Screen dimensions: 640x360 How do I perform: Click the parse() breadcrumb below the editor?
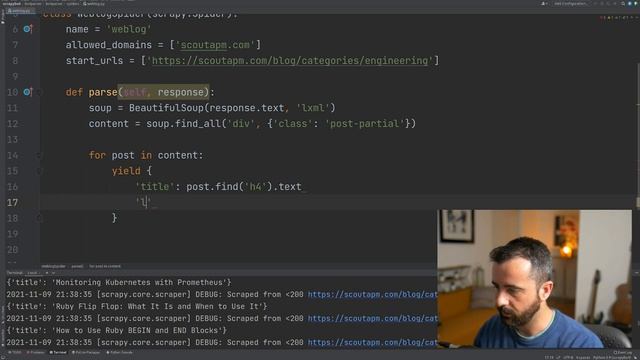pos(77,266)
